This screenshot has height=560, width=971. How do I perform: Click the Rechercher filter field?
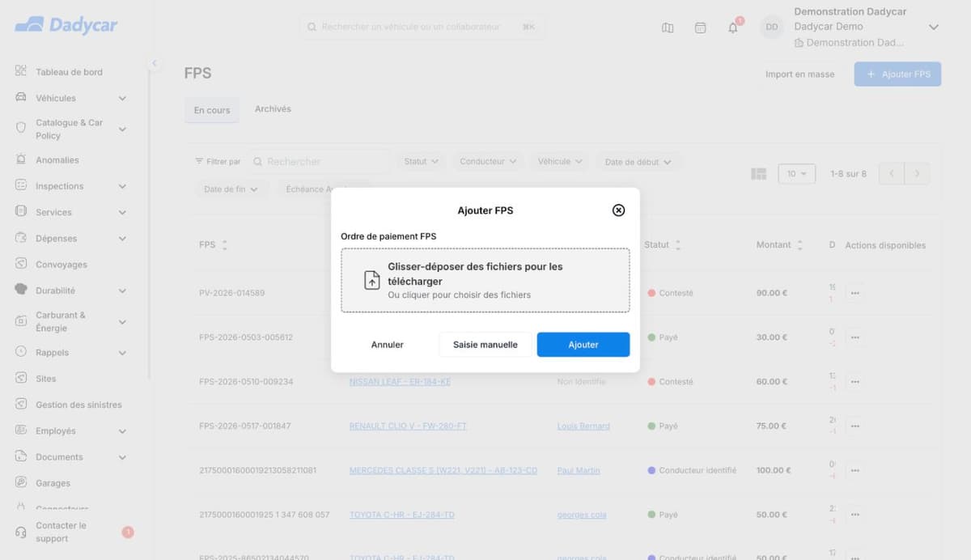click(x=320, y=162)
